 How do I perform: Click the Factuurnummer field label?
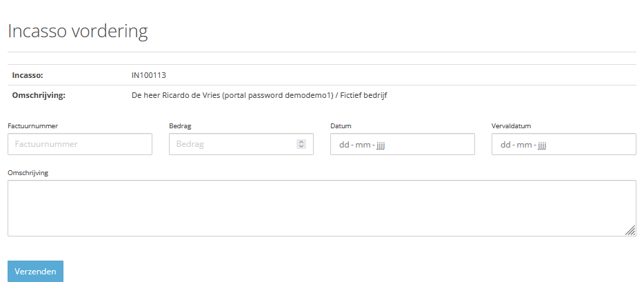pos(32,126)
